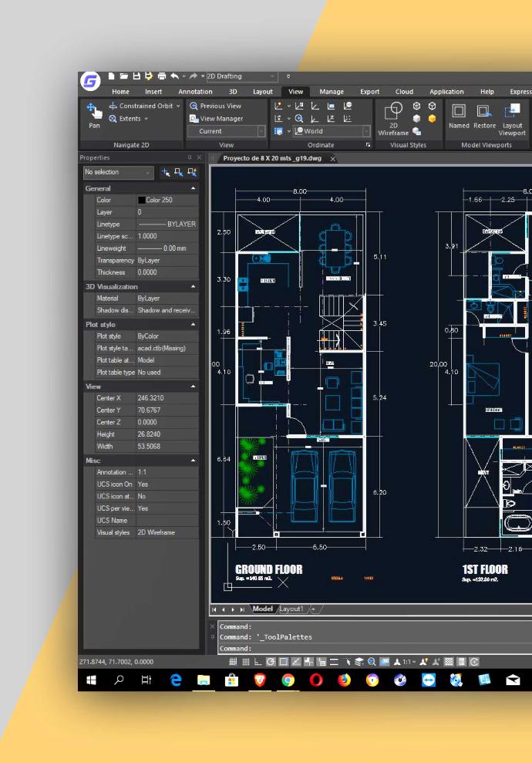
Task: Toggle Ortho mode in status bar
Action: pyautogui.click(x=258, y=662)
